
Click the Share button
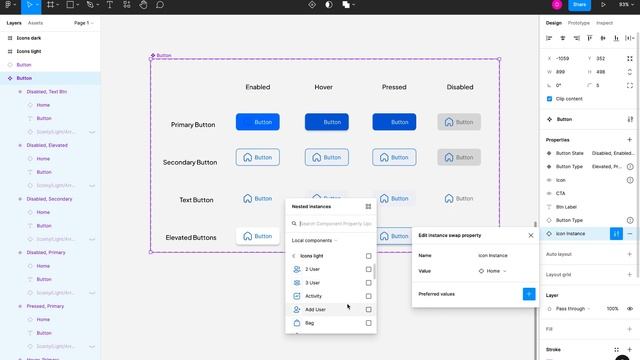click(579, 5)
